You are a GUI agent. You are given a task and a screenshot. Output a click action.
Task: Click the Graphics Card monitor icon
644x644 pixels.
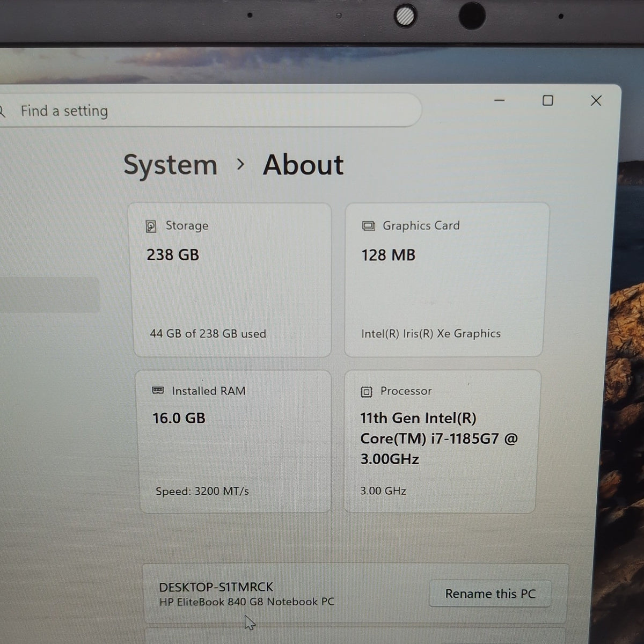pyautogui.click(x=369, y=226)
